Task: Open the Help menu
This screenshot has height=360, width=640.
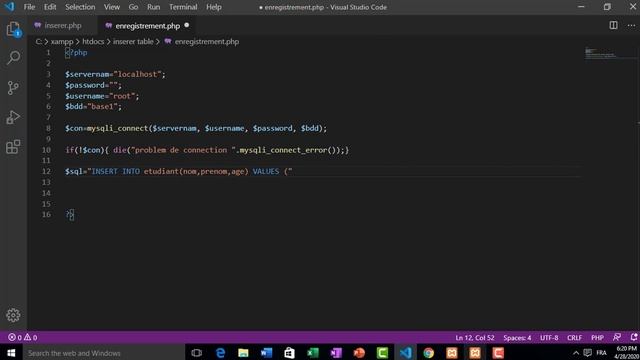Action: coord(213,7)
